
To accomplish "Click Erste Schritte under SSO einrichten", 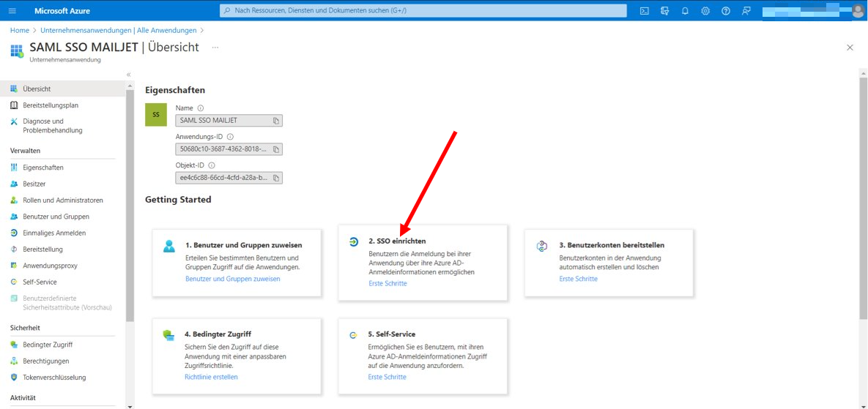I will (x=387, y=284).
